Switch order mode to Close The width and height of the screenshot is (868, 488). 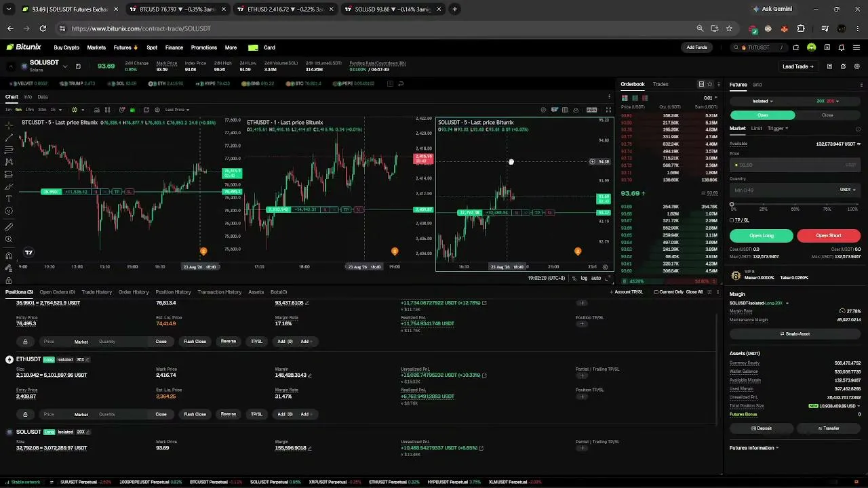[828, 115]
